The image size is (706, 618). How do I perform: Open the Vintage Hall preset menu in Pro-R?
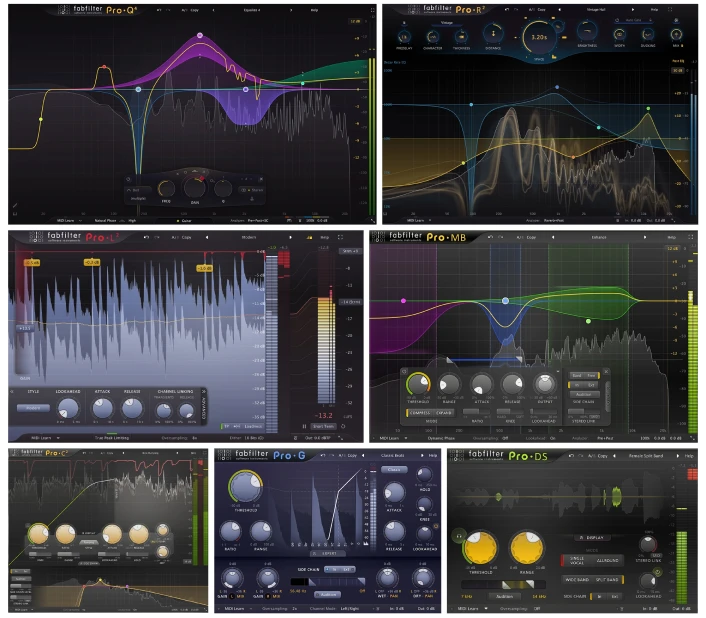[x=596, y=9]
